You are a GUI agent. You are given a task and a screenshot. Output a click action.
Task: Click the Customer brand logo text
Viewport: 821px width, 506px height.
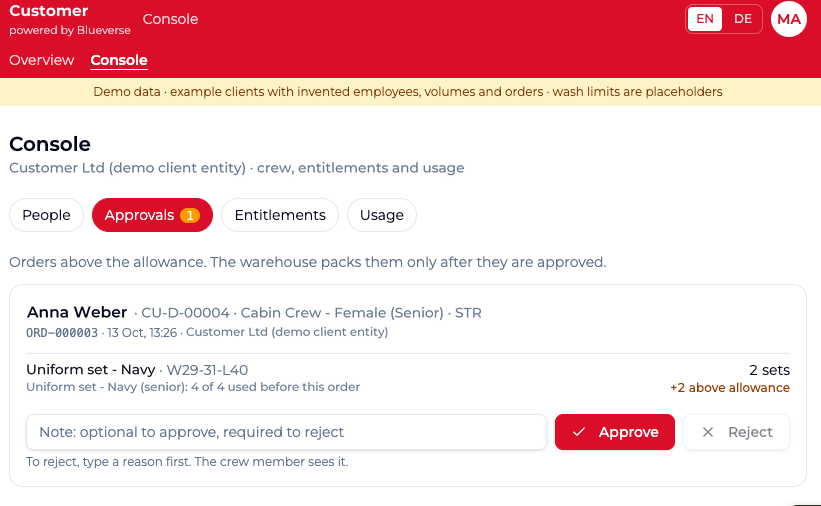[49, 10]
